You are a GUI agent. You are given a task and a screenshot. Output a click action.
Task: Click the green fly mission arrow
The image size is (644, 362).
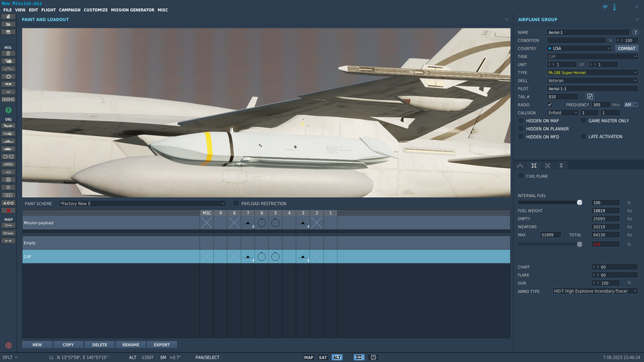coord(8,110)
